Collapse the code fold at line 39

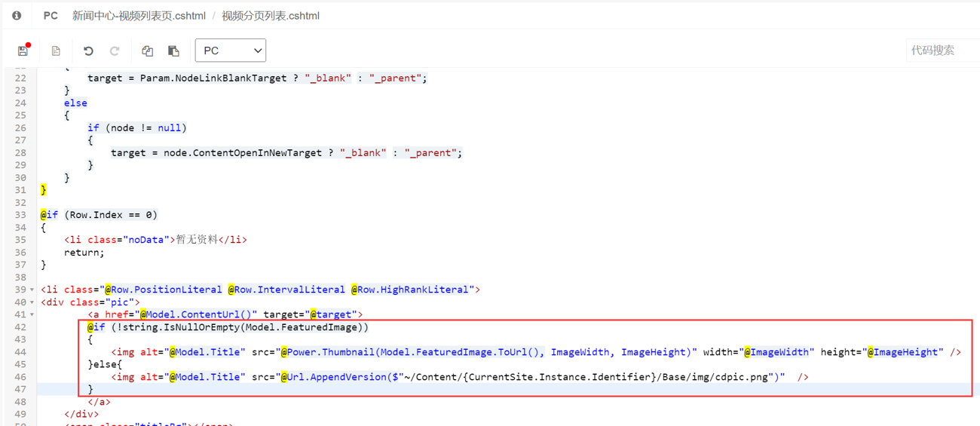pos(32,290)
